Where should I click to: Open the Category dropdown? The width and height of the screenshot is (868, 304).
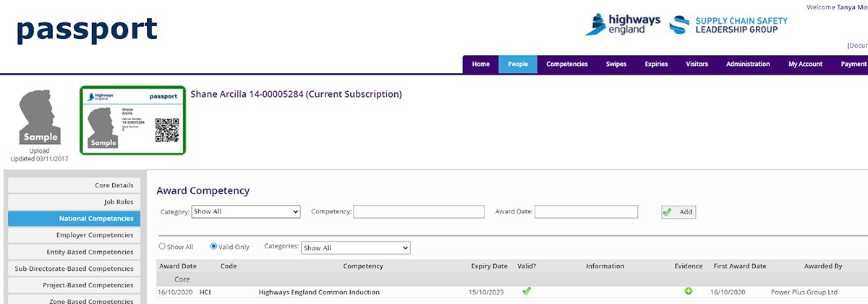[x=246, y=211]
